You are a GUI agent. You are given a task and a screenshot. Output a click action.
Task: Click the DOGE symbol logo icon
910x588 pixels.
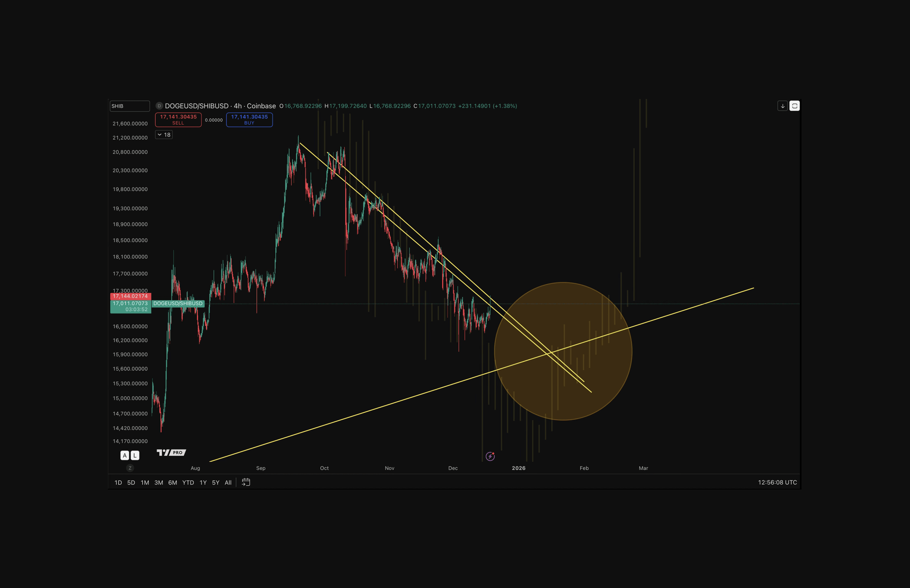(159, 106)
